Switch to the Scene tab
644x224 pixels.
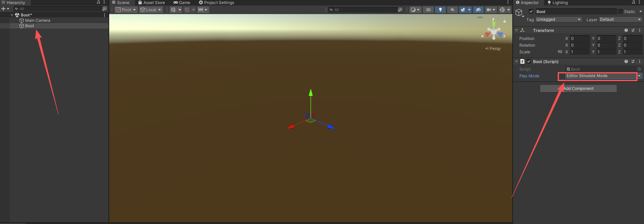coord(121,3)
